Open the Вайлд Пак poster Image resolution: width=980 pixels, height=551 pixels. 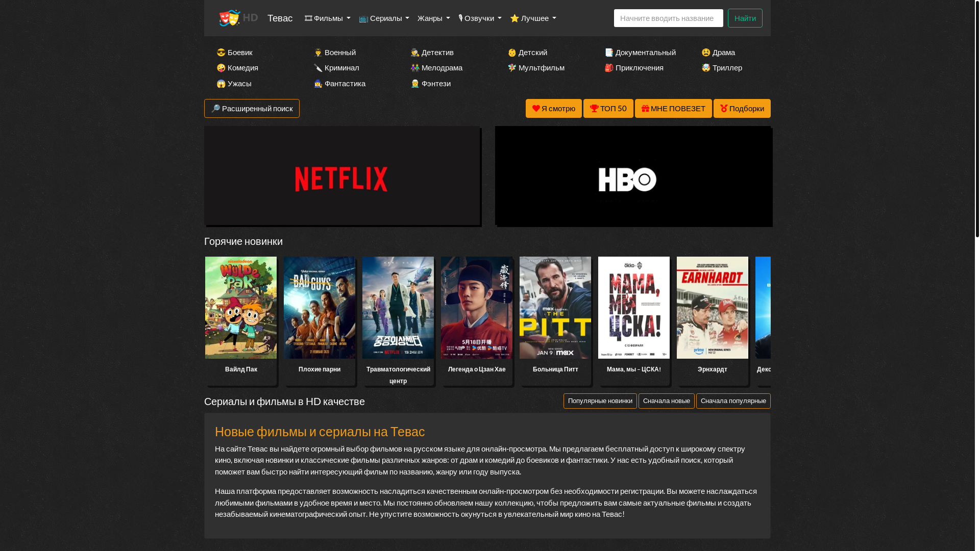pyautogui.click(x=241, y=308)
